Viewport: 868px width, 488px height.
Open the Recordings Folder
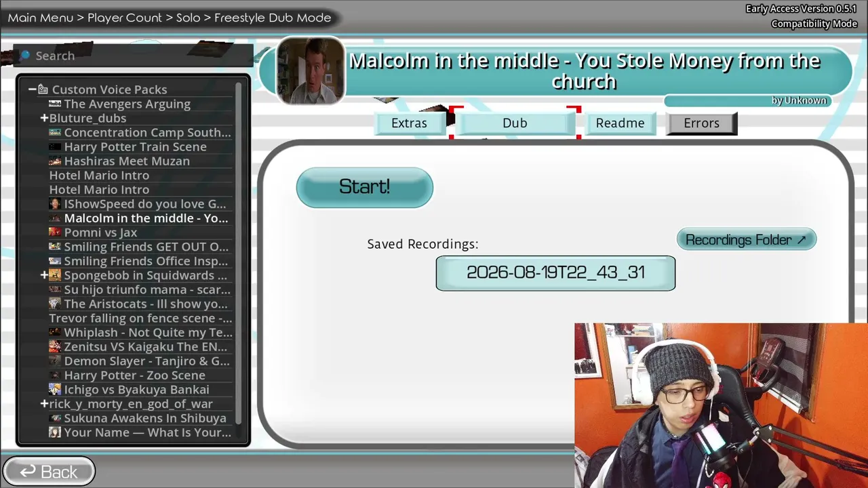746,239
